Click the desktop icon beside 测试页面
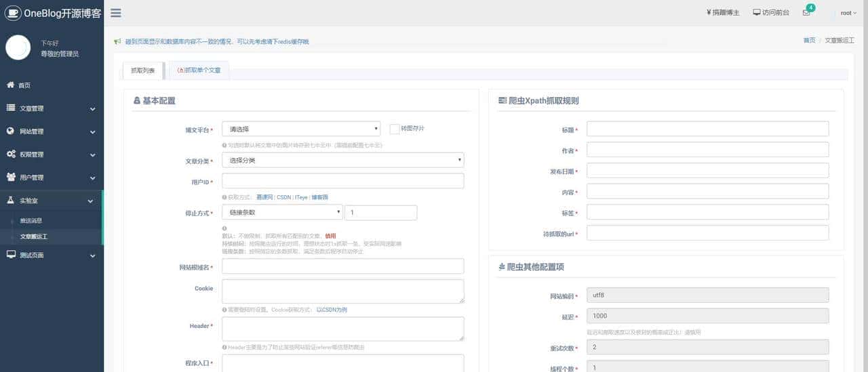The width and height of the screenshot is (868, 372). tap(11, 255)
